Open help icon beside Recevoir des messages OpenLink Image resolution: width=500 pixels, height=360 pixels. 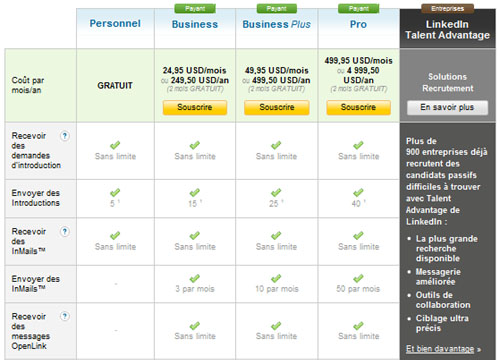pos(65,316)
